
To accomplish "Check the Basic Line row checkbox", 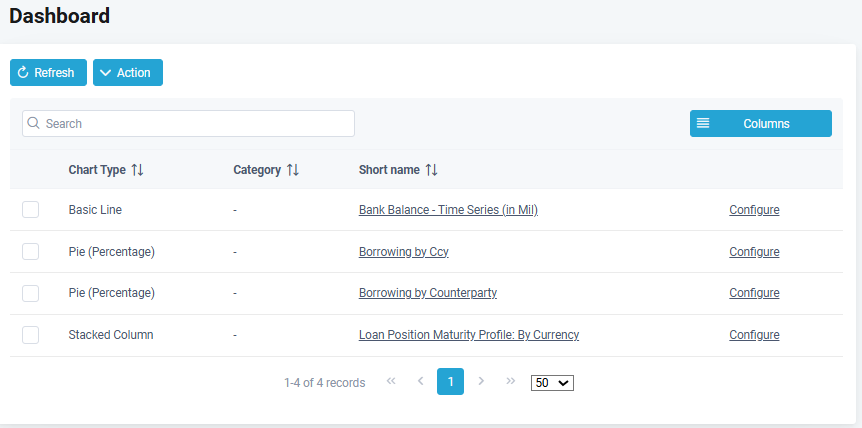I will point(31,210).
